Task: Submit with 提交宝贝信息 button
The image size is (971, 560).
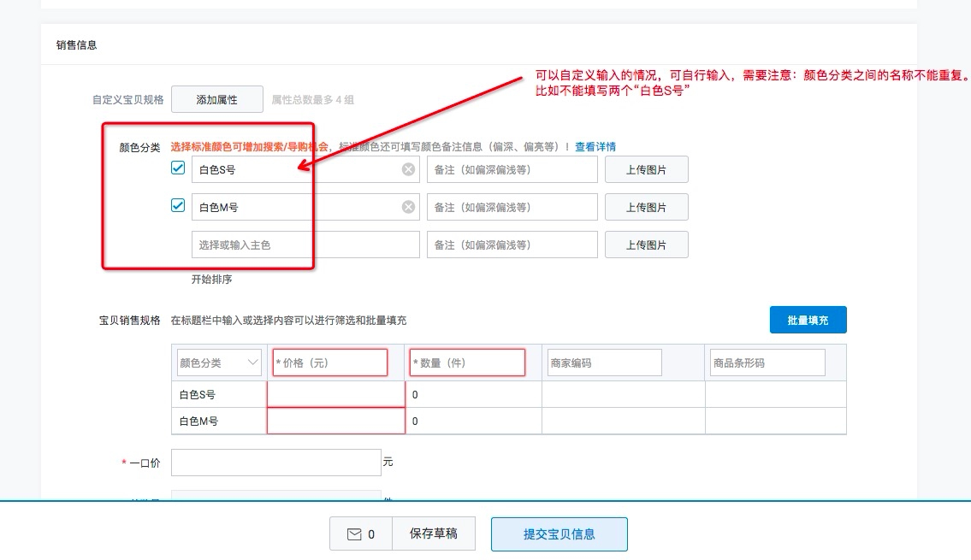Action: (559, 534)
